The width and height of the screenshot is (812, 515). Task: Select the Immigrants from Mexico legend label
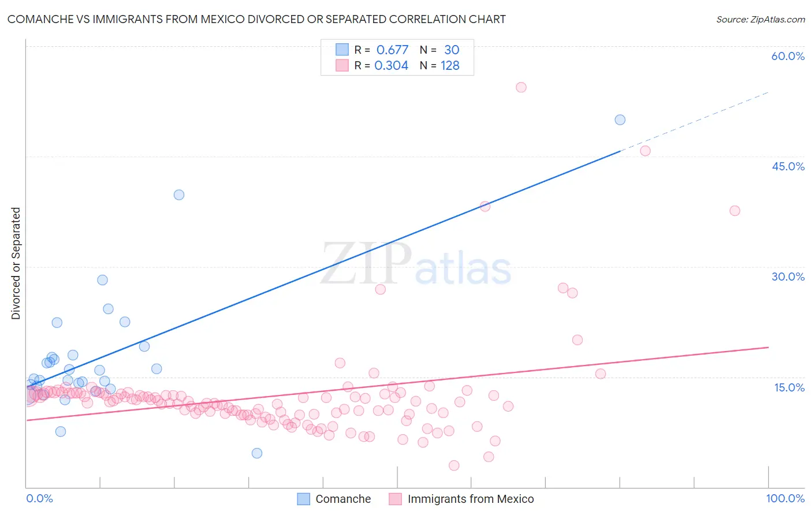point(471,499)
